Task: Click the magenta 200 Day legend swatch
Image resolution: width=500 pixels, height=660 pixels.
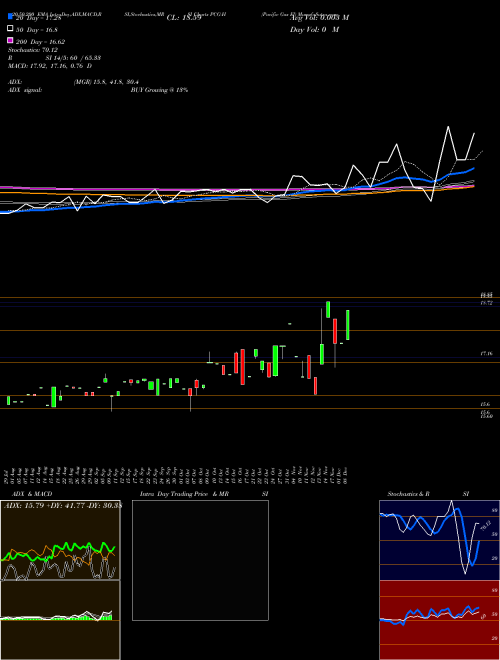Action: [10, 40]
